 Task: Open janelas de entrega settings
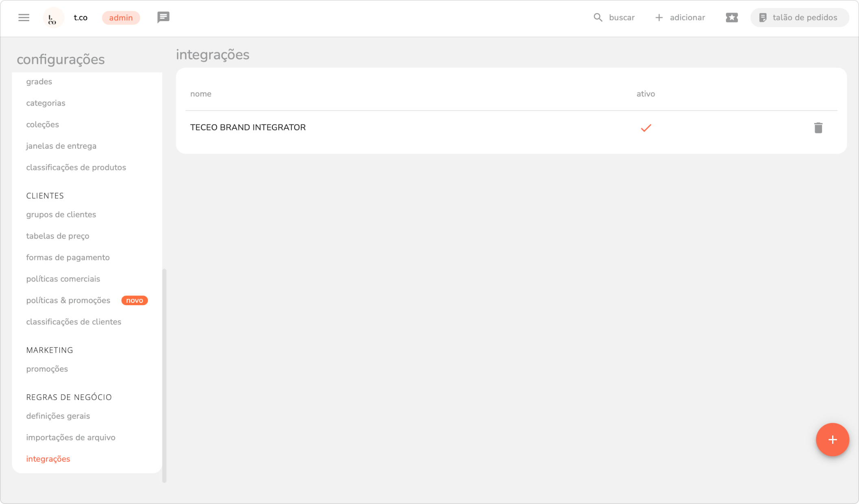(x=61, y=146)
